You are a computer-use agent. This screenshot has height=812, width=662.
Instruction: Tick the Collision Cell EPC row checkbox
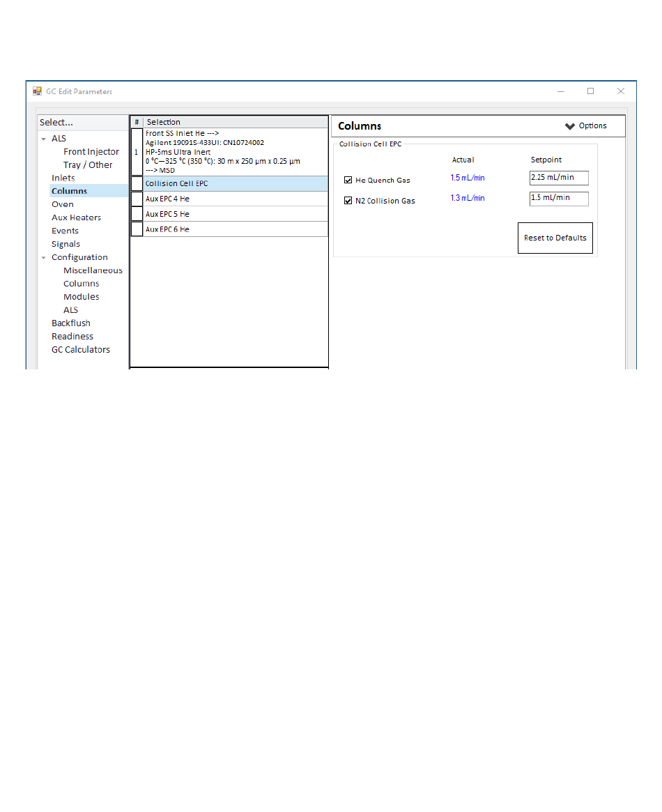click(137, 183)
